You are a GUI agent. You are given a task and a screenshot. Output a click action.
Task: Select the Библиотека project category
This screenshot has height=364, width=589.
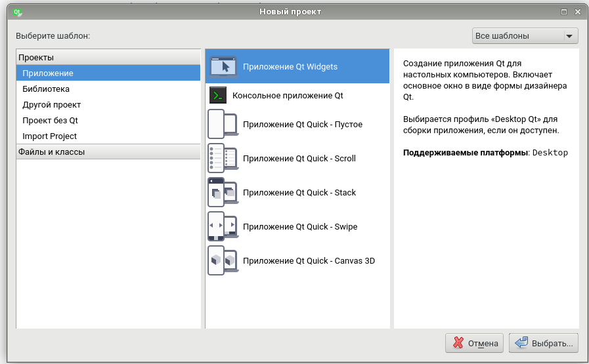(108, 89)
